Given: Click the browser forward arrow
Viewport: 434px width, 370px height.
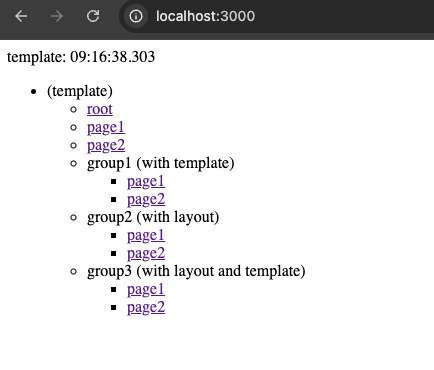Looking at the screenshot, I should pyautogui.click(x=57, y=16).
